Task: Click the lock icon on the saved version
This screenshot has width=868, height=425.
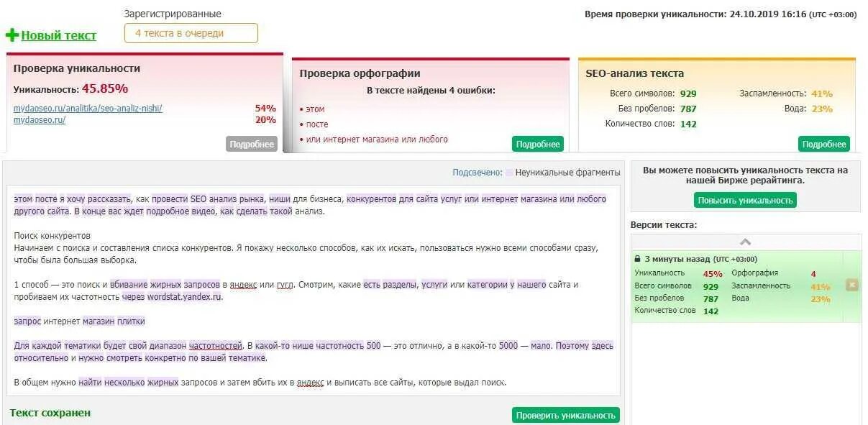Action: coord(638,258)
